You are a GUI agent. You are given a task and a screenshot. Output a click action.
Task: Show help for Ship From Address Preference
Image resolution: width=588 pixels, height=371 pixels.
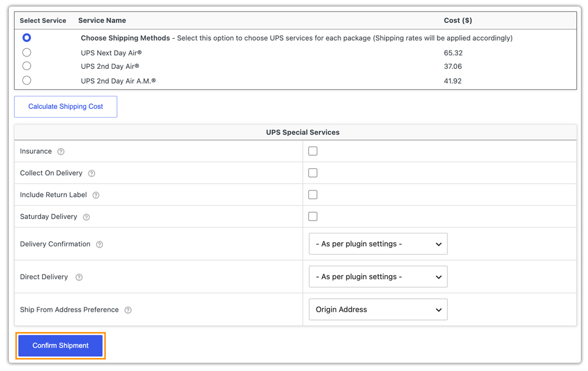128,310
